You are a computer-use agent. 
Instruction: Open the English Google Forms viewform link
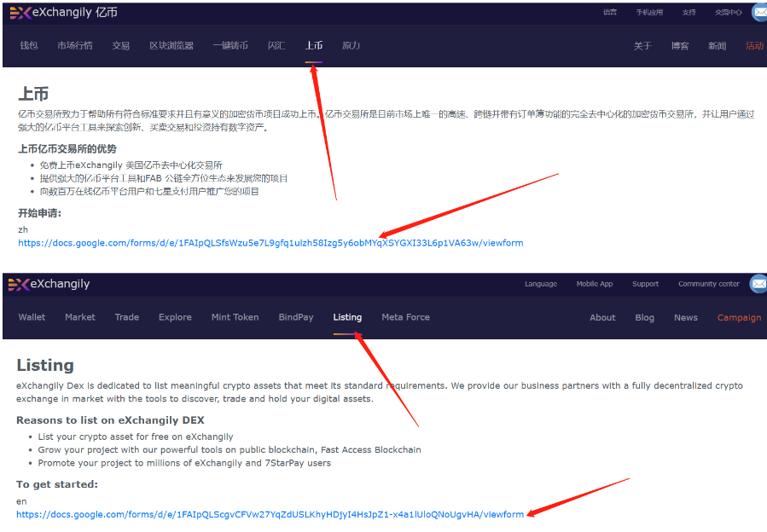[x=270, y=514]
